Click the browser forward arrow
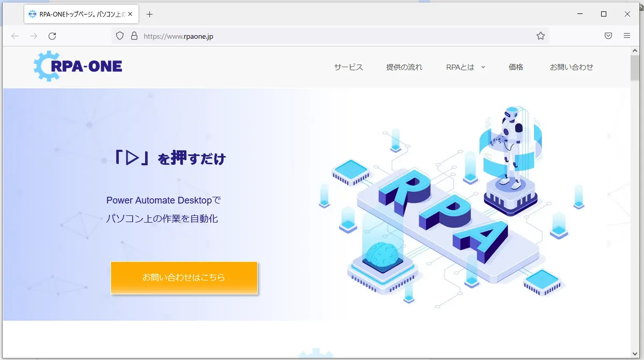This screenshot has width=644, height=360. tap(34, 36)
